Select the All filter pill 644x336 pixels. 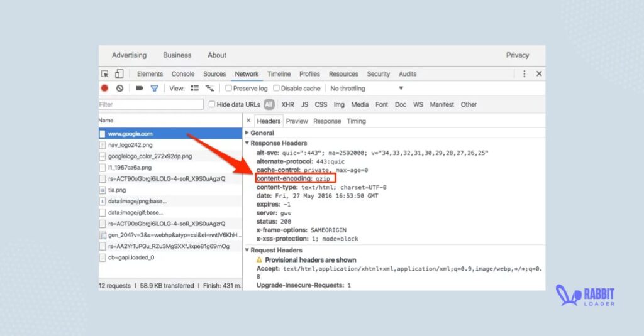click(x=269, y=105)
